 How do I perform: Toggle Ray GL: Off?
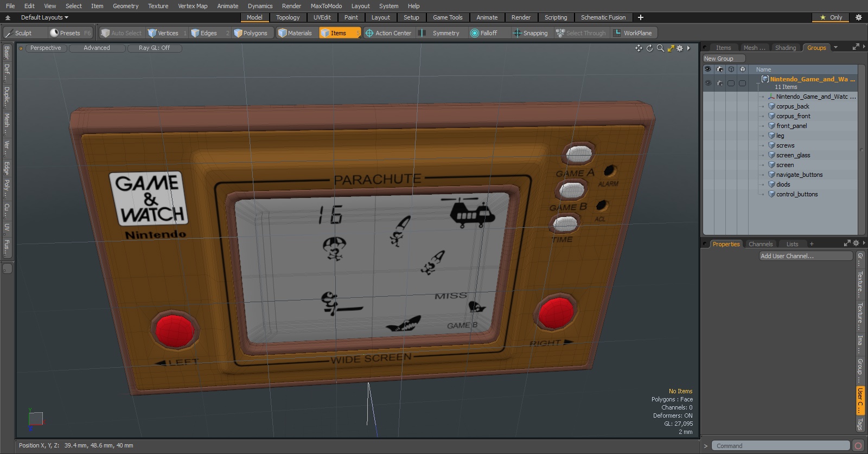coord(154,48)
